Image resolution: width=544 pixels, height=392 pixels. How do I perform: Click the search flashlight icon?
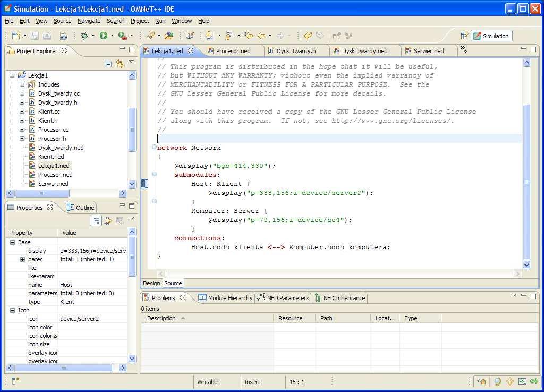(150, 36)
